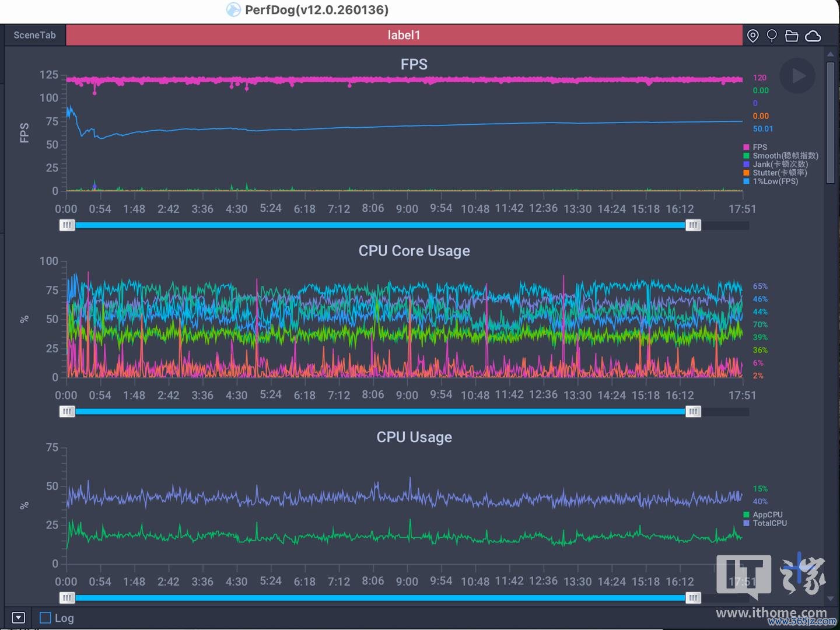
Task: Click the CPU Usage chart title
Action: (x=414, y=437)
